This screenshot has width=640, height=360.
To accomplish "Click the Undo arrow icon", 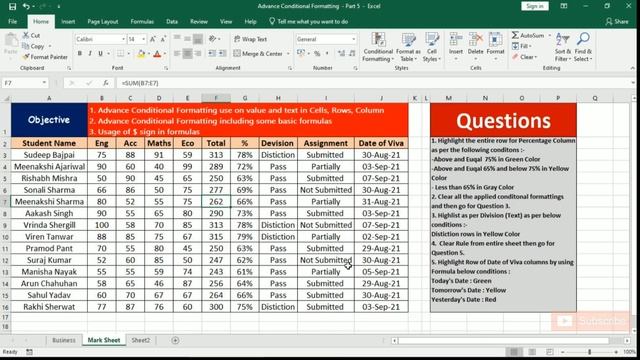I will tap(26, 6).
